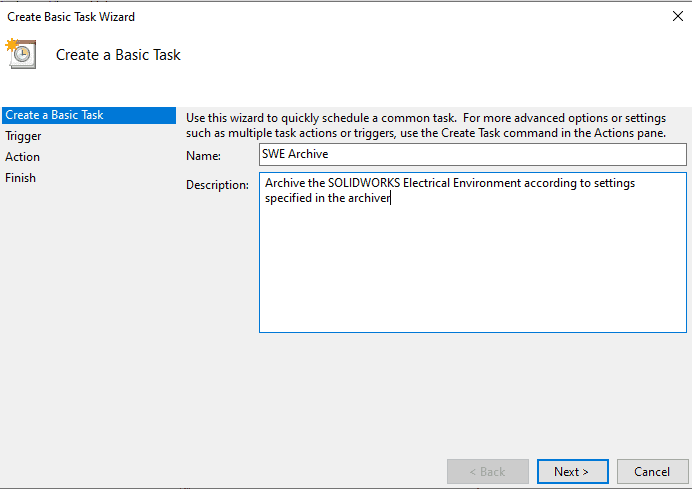Click the Name field containing SWE Archive
Viewport: 692px width, 489px height.
click(x=472, y=154)
